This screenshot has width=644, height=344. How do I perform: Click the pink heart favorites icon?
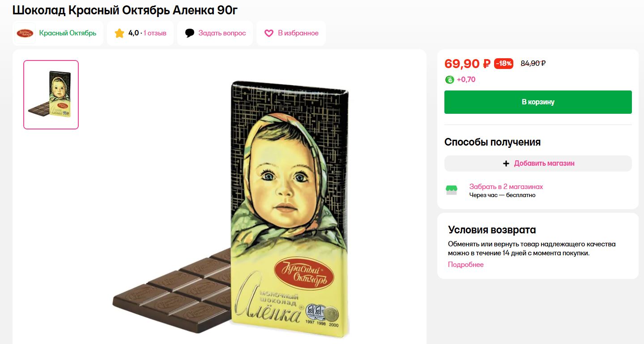[269, 33]
